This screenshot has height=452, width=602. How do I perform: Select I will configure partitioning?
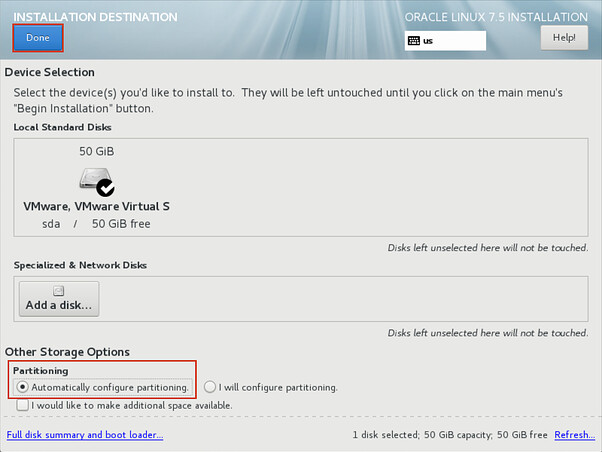[271, 387]
